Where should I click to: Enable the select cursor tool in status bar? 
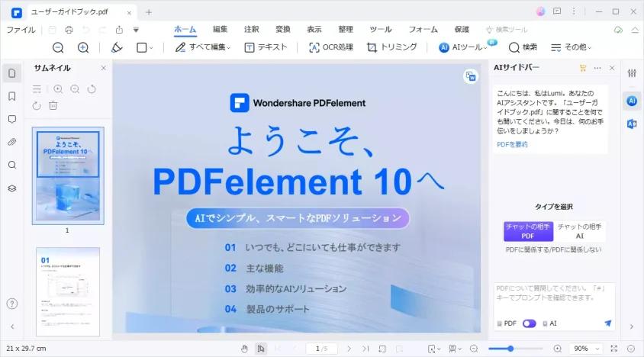[261, 349]
